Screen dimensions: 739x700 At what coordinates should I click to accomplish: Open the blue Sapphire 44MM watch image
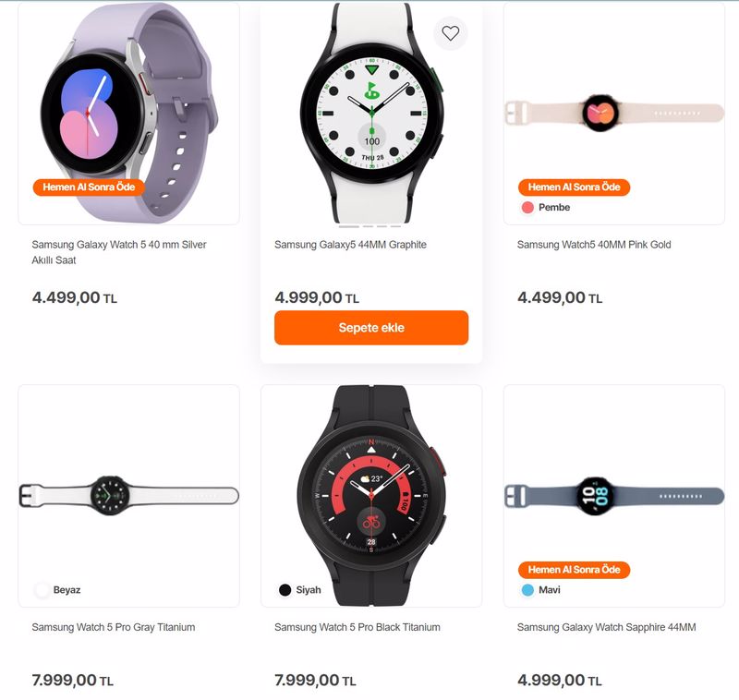[x=614, y=496]
